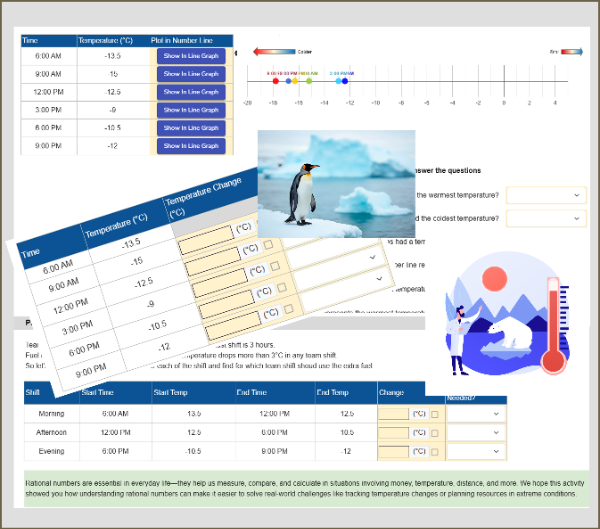Tick the Evening shift change checkbox
The image size is (600, 529).
[435, 452]
